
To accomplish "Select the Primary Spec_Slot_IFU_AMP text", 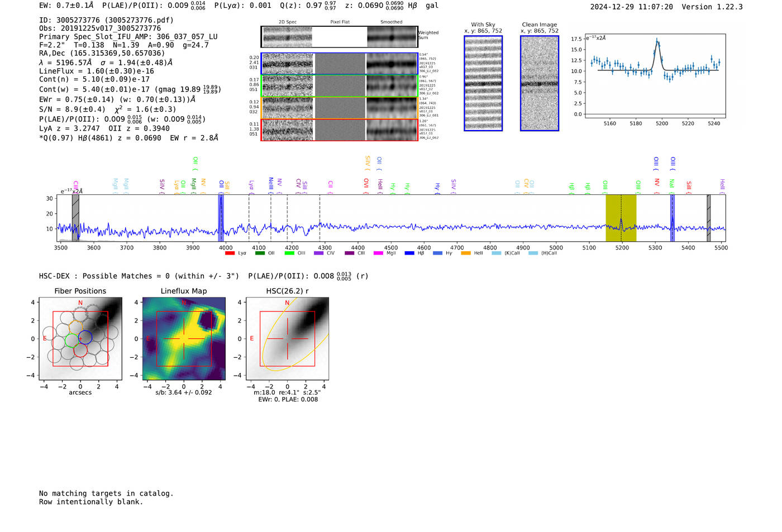I will point(128,37).
